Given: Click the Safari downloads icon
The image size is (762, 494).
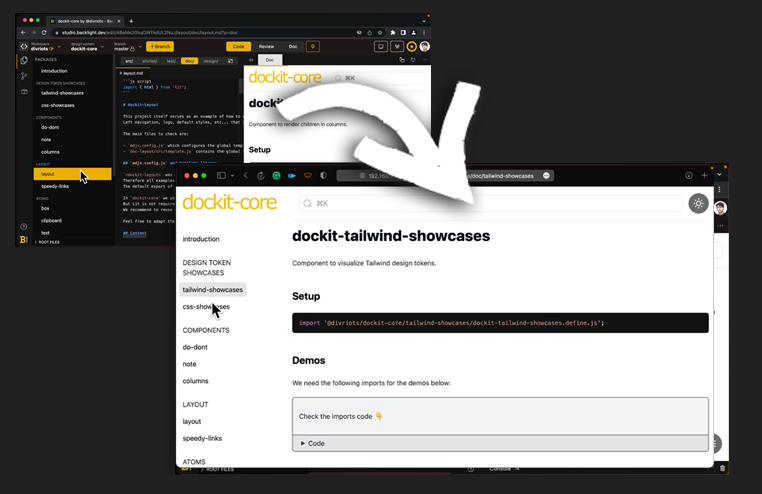Looking at the screenshot, I should click(x=689, y=175).
